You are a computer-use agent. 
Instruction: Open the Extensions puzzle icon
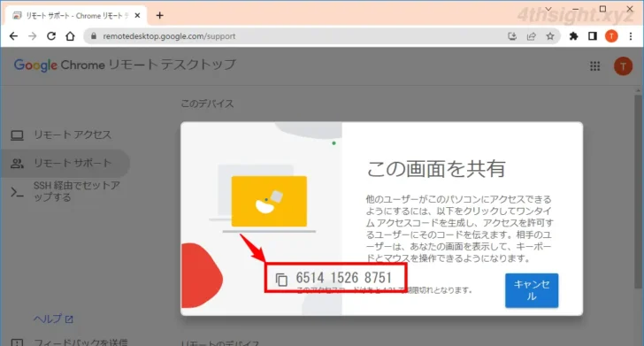tap(573, 36)
